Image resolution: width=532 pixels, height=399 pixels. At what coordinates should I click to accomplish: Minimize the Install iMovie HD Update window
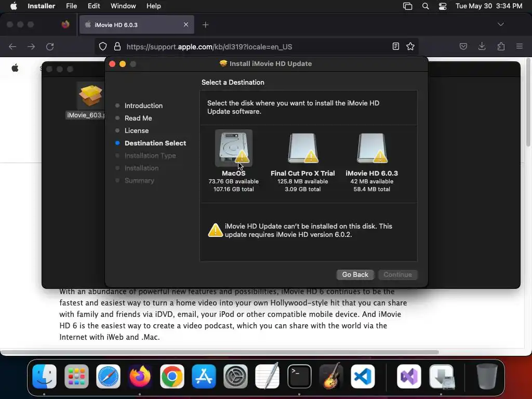click(123, 64)
